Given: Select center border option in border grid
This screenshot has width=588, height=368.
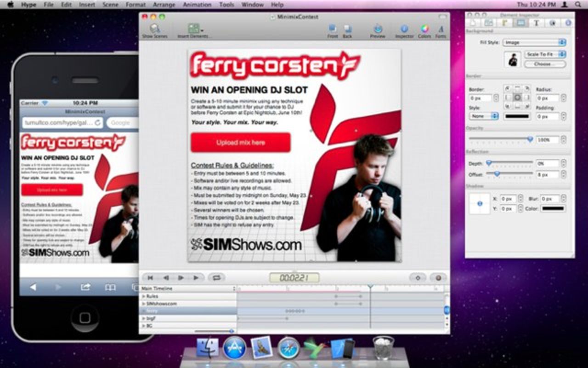Looking at the screenshot, I should pyautogui.click(x=517, y=98).
